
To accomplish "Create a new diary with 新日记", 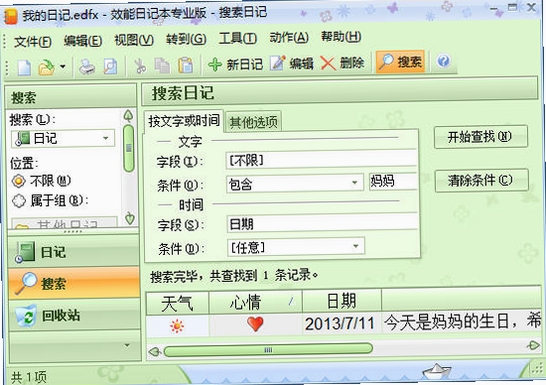I will click(x=235, y=64).
